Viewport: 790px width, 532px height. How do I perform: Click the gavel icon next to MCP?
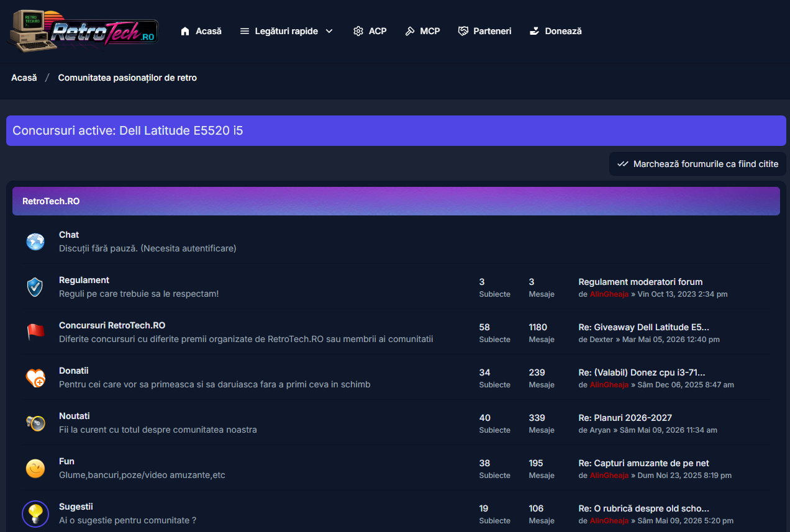click(410, 31)
